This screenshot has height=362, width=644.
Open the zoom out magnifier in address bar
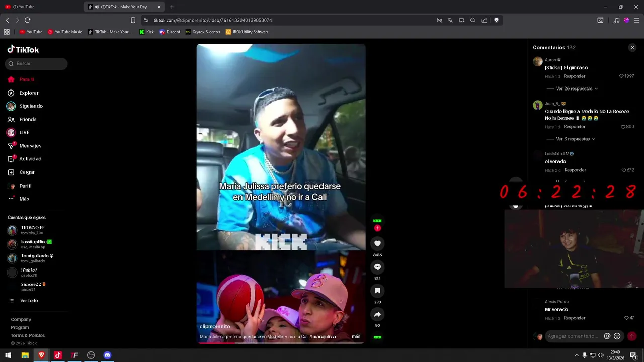tap(473, 20)
